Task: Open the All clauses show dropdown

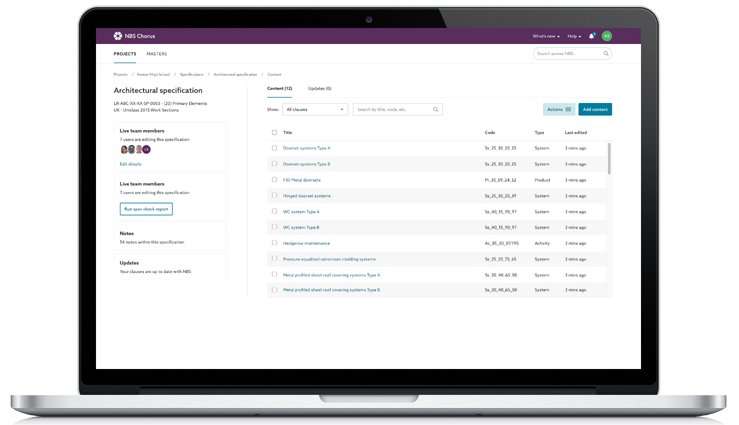Action: click(x=315, y=109)
